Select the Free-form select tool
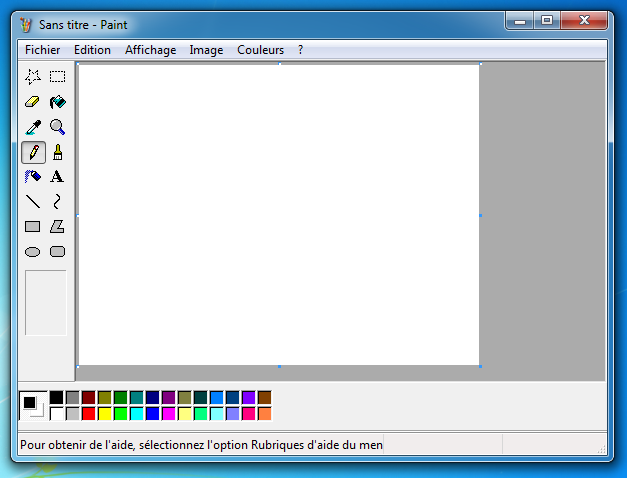The height and width of the screenshot is (478, 627). point(33,77)
